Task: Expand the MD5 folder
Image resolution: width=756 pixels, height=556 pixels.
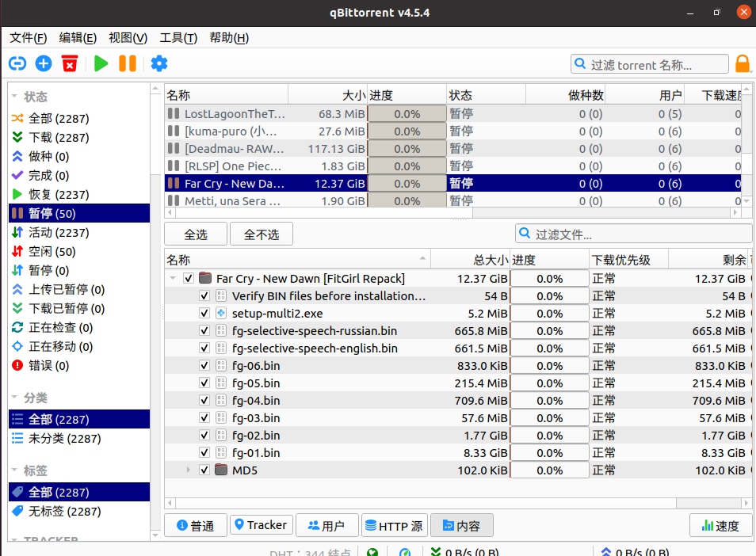Action: (x=189, y=470)
